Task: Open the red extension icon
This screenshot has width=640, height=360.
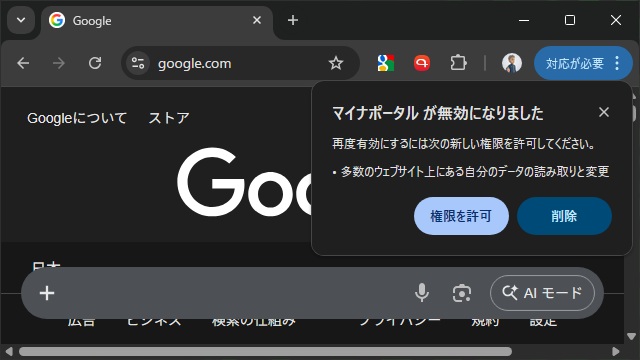Action: [422, 63]
